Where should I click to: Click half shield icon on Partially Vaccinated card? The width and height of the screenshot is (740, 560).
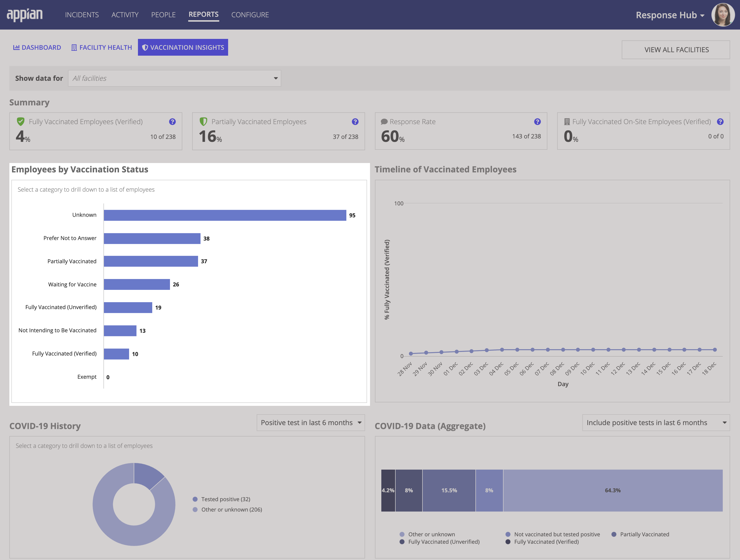[203, 122]
